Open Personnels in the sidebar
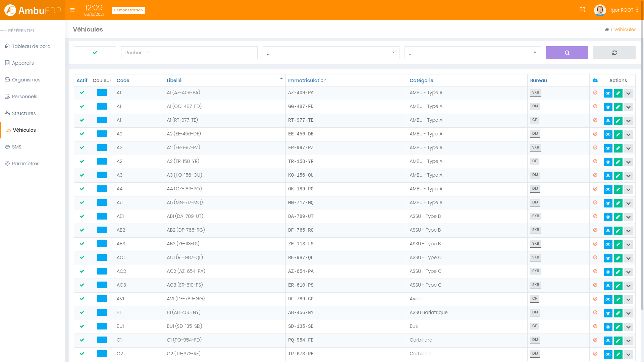This screenshot has width=644, height=362. [x=24, y=97]
